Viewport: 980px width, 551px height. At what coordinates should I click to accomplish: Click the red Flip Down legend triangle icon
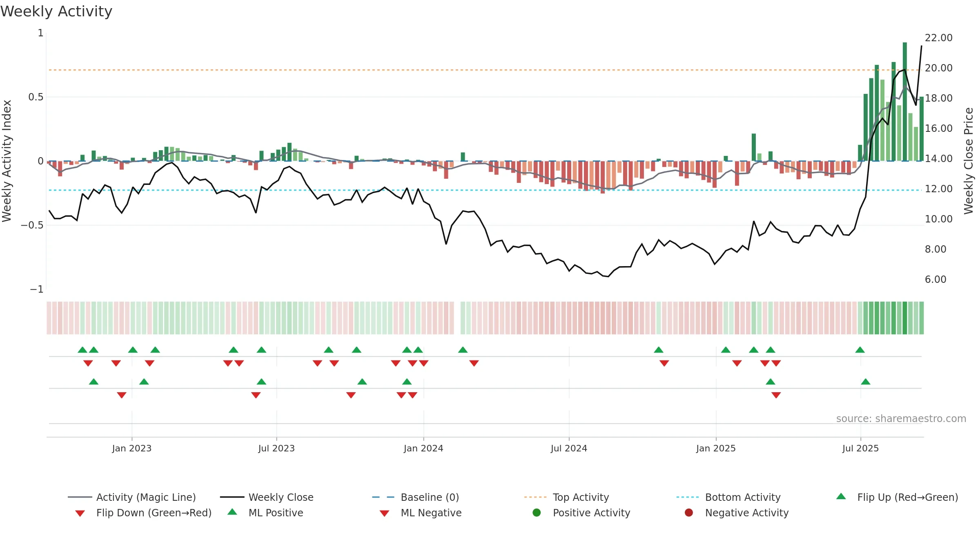coord(80,513)
